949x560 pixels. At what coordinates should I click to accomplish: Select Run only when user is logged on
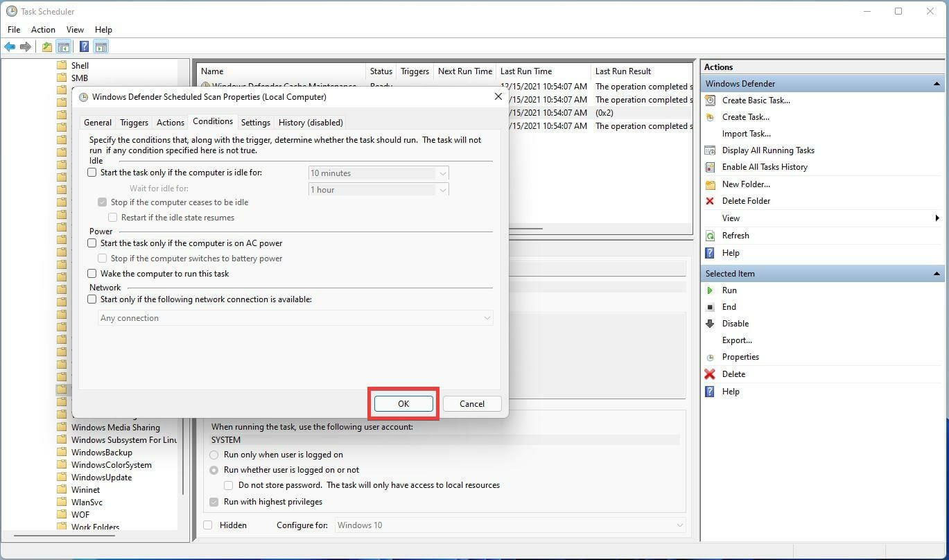[214, 455]
